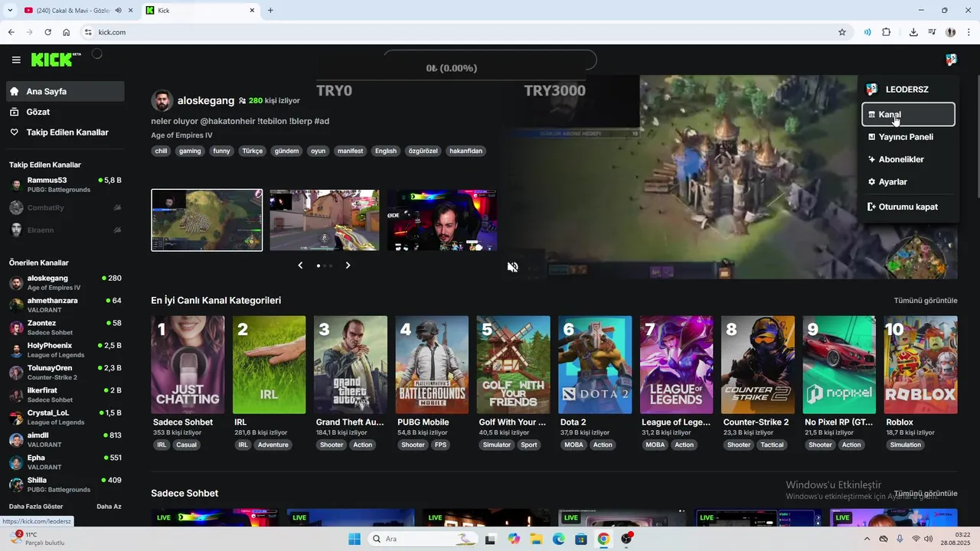Click the kick.com address bar
The height and width of the screenshot is (551, 980).
click(459, 32)
